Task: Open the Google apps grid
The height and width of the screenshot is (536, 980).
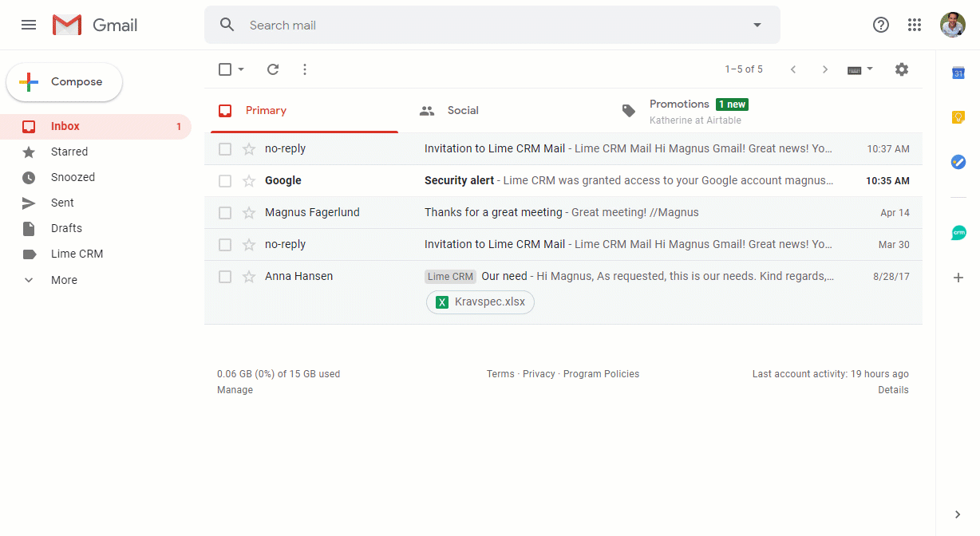Action: click(x=915, y=25)
